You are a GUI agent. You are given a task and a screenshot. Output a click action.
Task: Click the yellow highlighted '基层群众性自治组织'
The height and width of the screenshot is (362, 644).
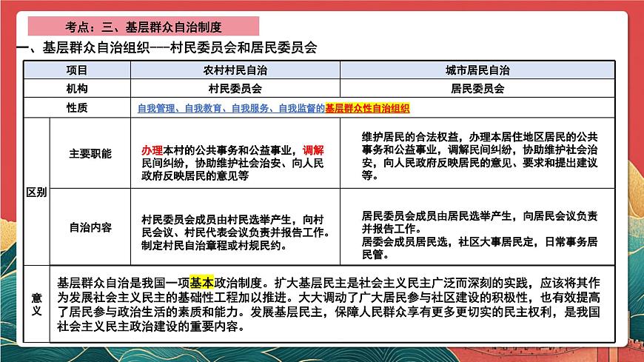pyautogui.click(x=368, y=109)
